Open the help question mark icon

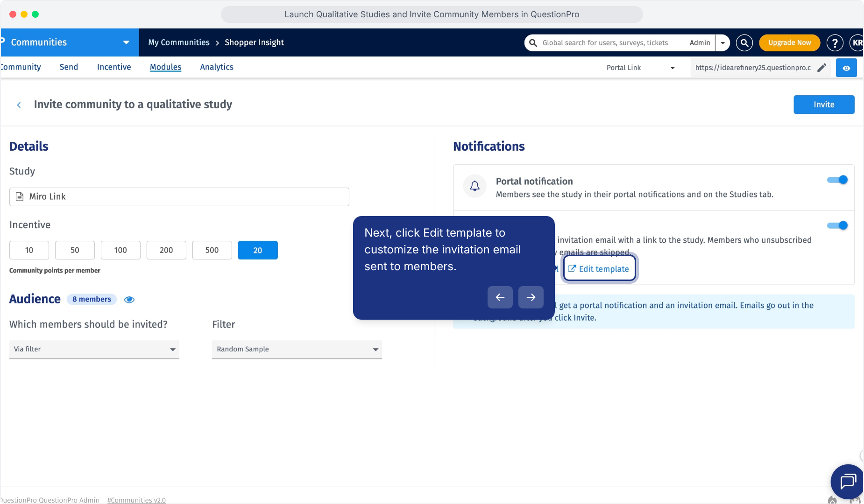(835, 42)
